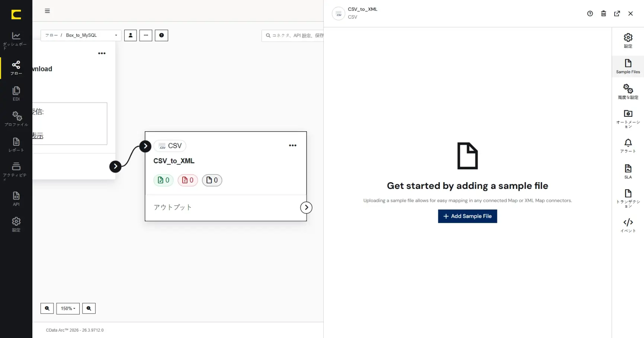Open 設定 in the left sidebar
The width and height of the screenshot is (644, 338).
pyautogui.click(x=16, y=224)
